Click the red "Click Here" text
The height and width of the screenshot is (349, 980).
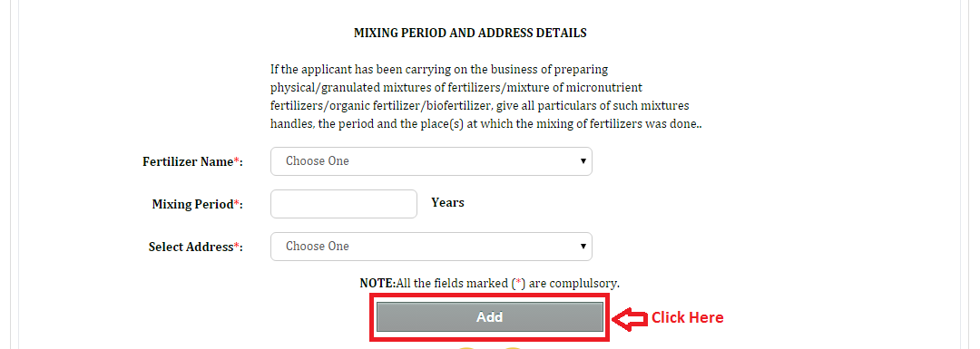pos(688,318)
